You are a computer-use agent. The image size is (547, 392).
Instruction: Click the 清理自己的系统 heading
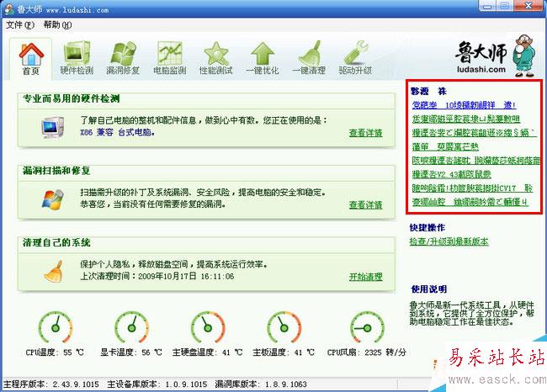(x=56, y=242)
